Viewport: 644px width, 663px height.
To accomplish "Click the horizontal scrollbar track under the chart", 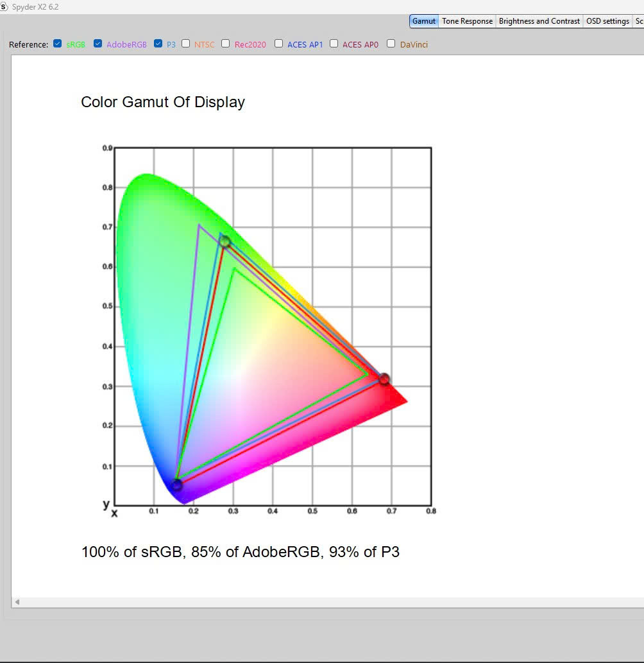I will [x=321, y=602].
